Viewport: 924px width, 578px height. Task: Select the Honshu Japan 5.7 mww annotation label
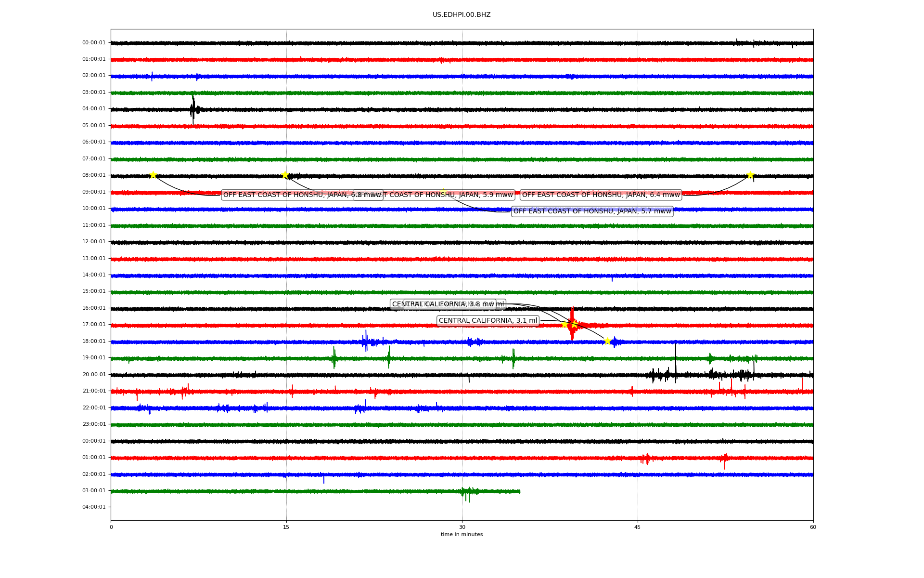pyautogui.click(x=592, y=211)
